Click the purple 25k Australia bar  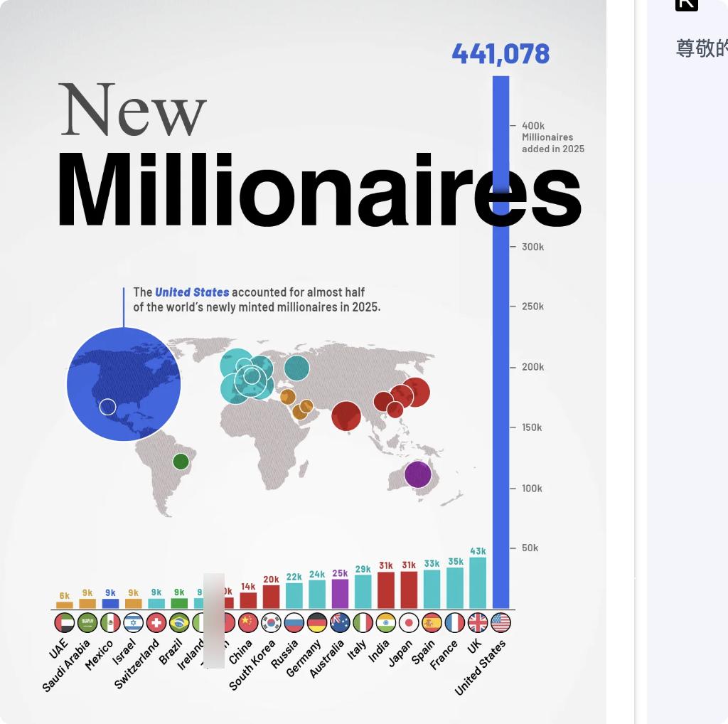[x=340, y=594]
